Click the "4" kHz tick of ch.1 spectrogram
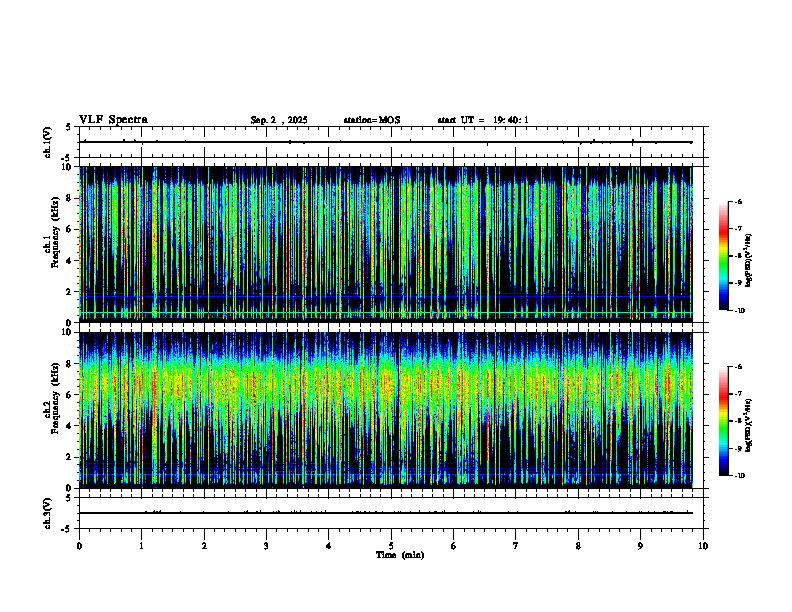This screenshot has width=792, height=612. point(69,261)
